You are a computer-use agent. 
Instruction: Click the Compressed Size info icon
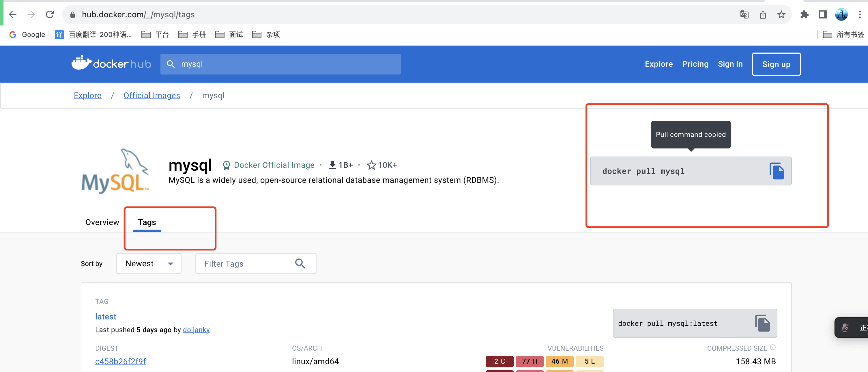[773, 347]
